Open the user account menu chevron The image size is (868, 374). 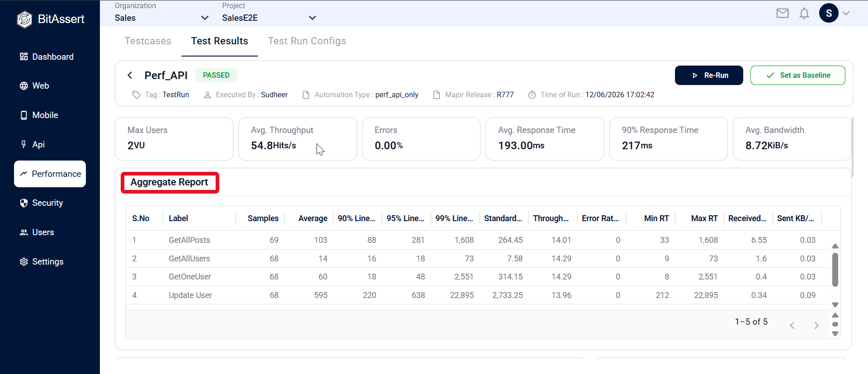click(846, 14)
